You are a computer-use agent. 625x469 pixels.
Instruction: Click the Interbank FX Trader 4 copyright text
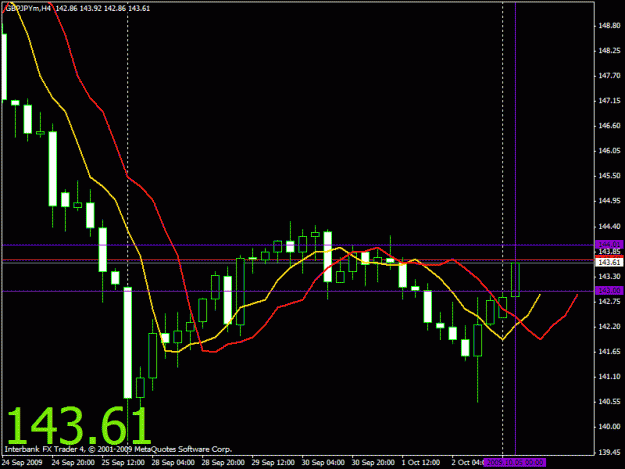118,449
